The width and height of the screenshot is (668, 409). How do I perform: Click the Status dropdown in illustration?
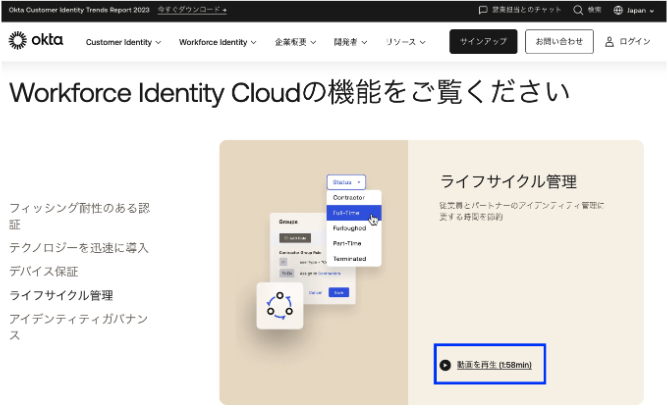click(346, 182)
